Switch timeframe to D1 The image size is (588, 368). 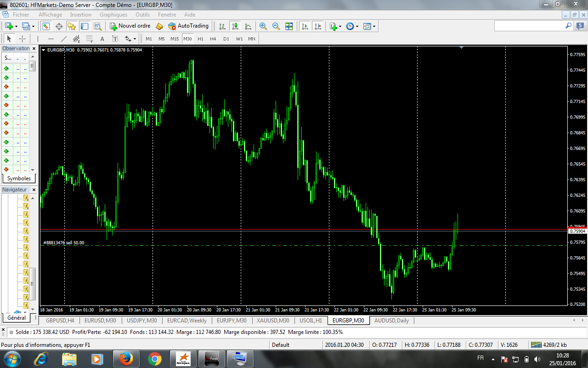point(226,39)
